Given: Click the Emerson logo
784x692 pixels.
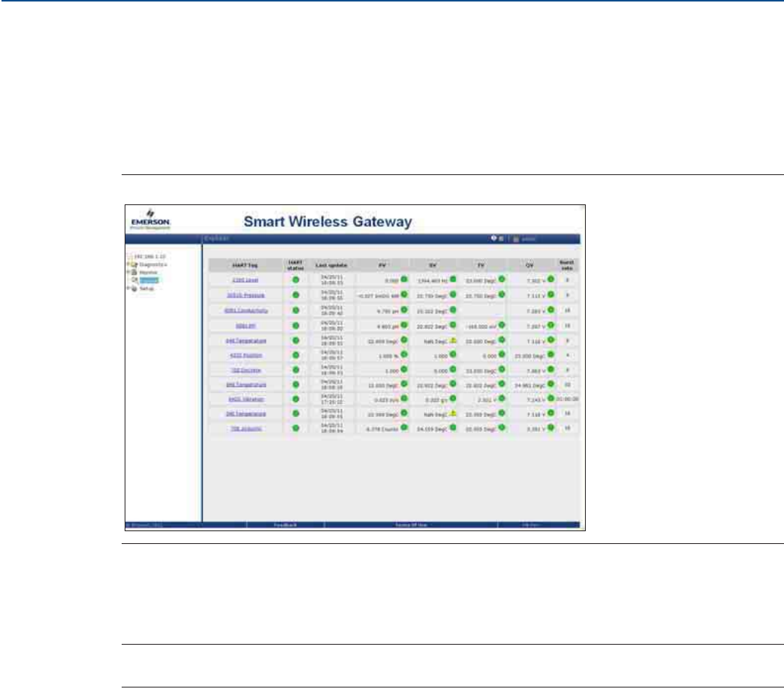Looking at the screenshot, I should pyautogui.click(x=150, y=219).
